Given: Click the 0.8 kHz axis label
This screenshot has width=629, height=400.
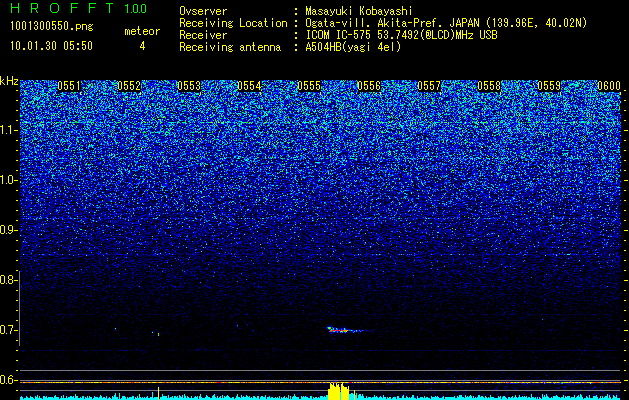Looking at the screenshot, I should pyautogui.click(x=8, y=280).
